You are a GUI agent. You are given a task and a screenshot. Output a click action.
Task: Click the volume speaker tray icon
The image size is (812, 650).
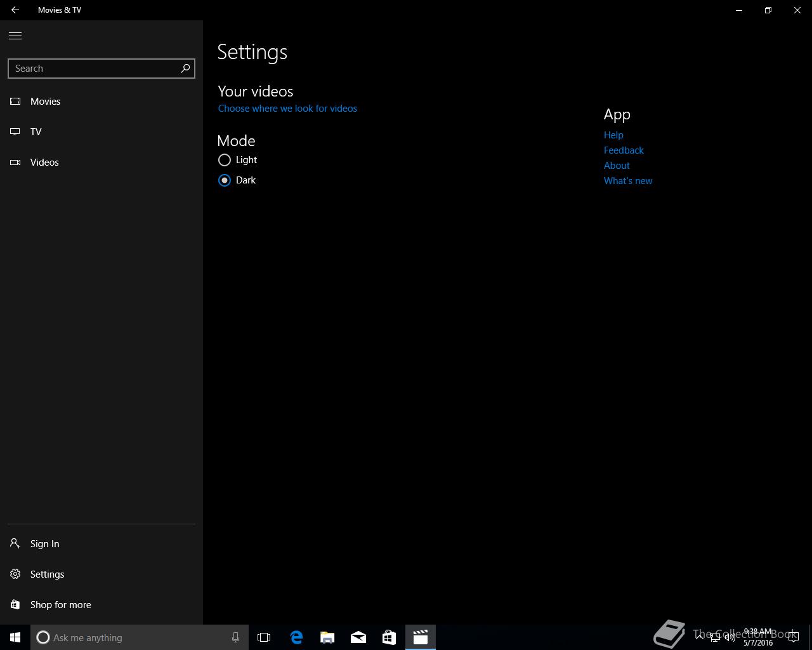click(x=730, y=637)
